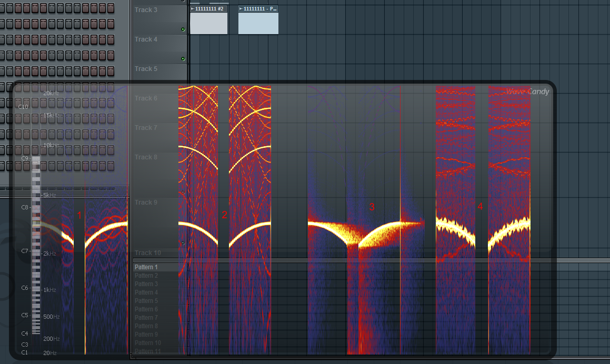Mute Track 4 using its green LED
The height and width of the screenshot is (364, 610).
click(x=183, y=59)
